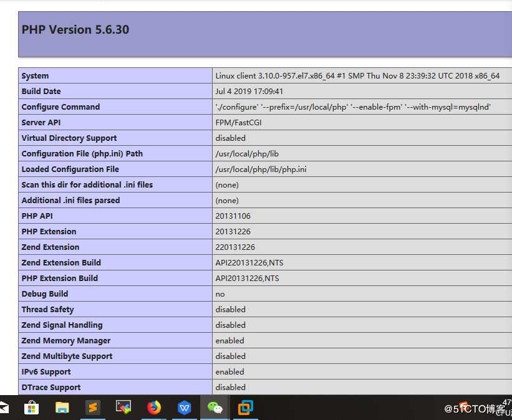Open the terminal app with colored blocks icon
Viewport: 512px width, 420px height.
tap(123, 408)
